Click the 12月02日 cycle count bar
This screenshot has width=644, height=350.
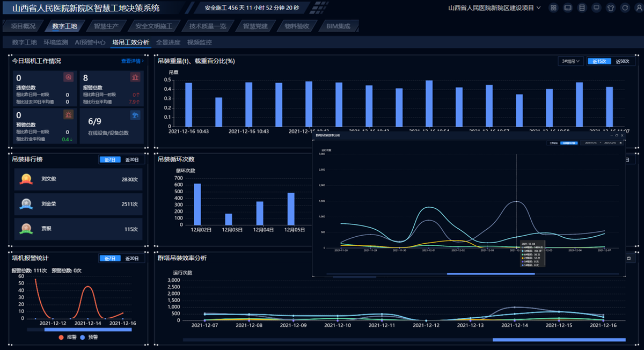(x=197, y=204)
